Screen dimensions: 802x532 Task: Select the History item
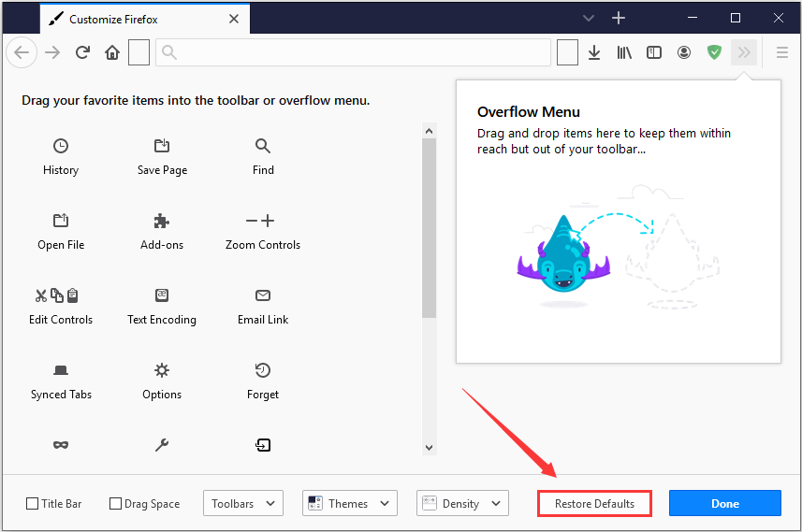pos(60,157)
